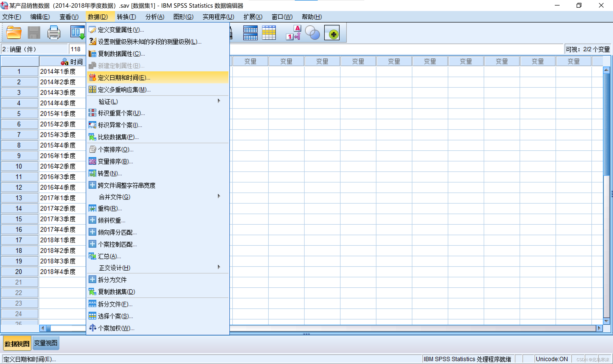Switch to Variable View (变量视图) tab
Viewport: 613px width, 364px height.
pos(46,343)
